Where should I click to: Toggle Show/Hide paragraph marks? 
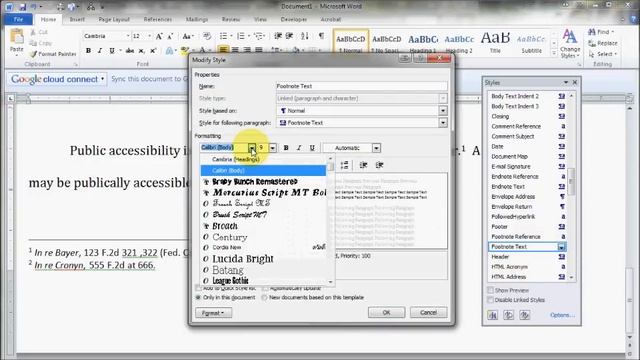322,36
